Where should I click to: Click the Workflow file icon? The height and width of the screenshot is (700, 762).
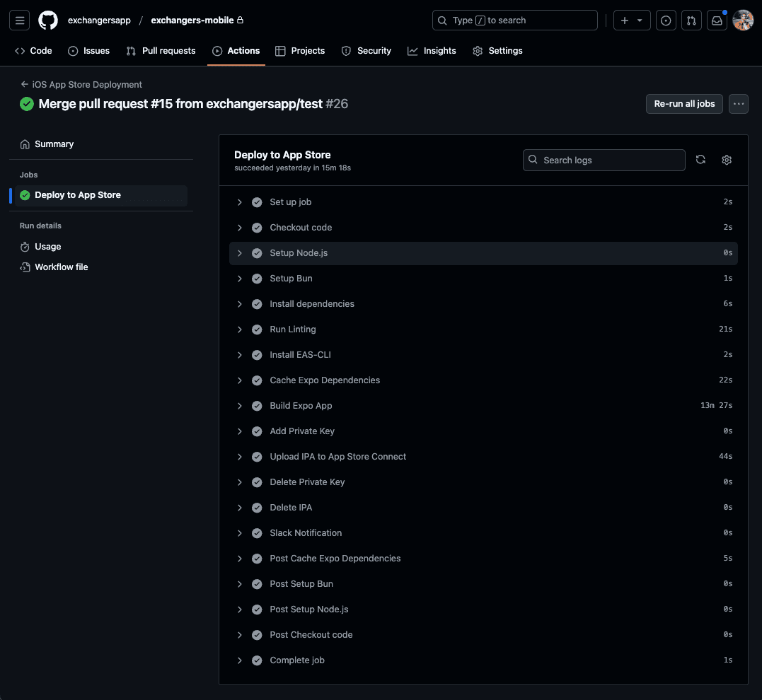(x=25, y=267)
